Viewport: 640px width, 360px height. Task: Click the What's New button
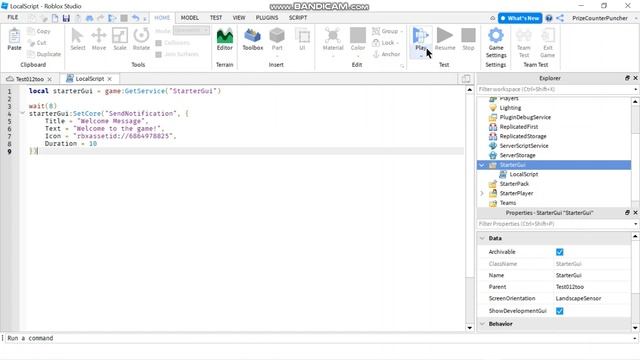point(520,18)
